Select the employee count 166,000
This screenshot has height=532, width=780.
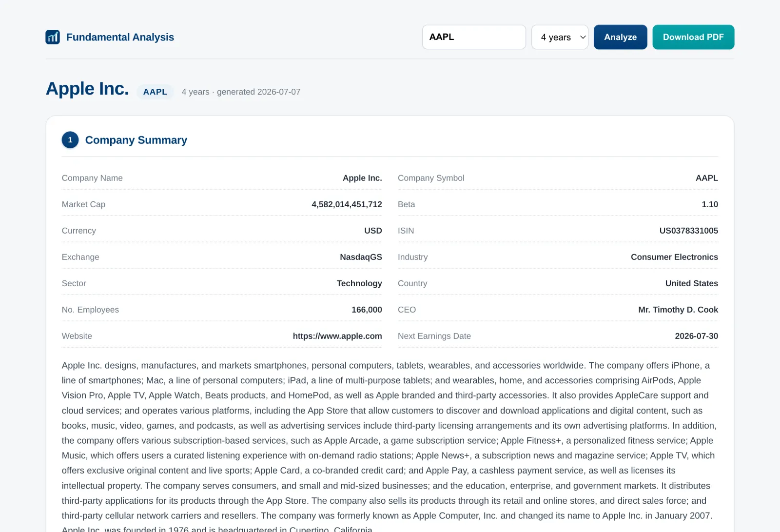tap(367, 310)
